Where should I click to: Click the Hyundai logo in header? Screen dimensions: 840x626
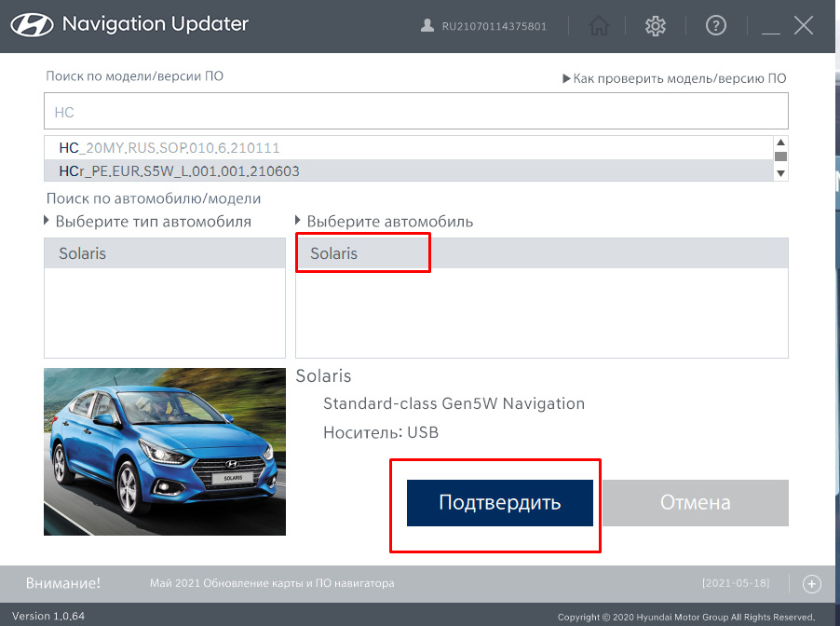click(33, 25)
